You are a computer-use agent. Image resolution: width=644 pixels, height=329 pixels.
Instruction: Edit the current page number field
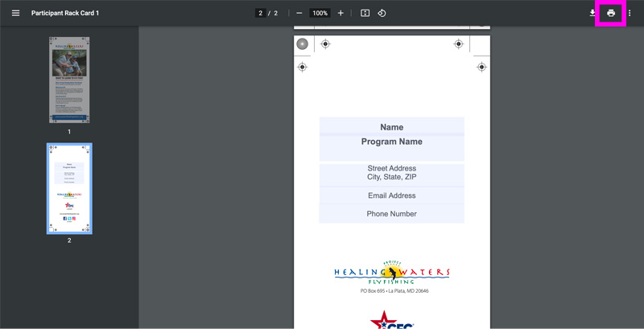point(260,13)
